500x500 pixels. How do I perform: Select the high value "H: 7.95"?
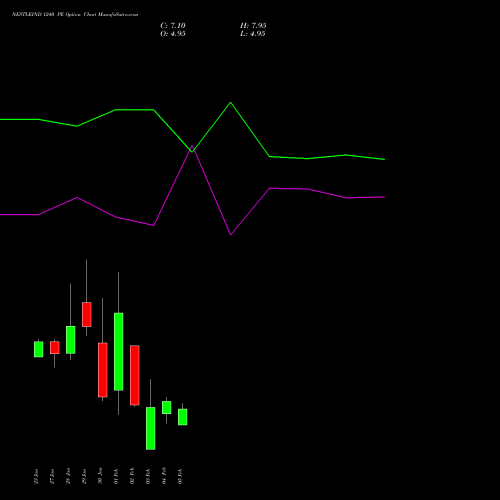point(253,26)
